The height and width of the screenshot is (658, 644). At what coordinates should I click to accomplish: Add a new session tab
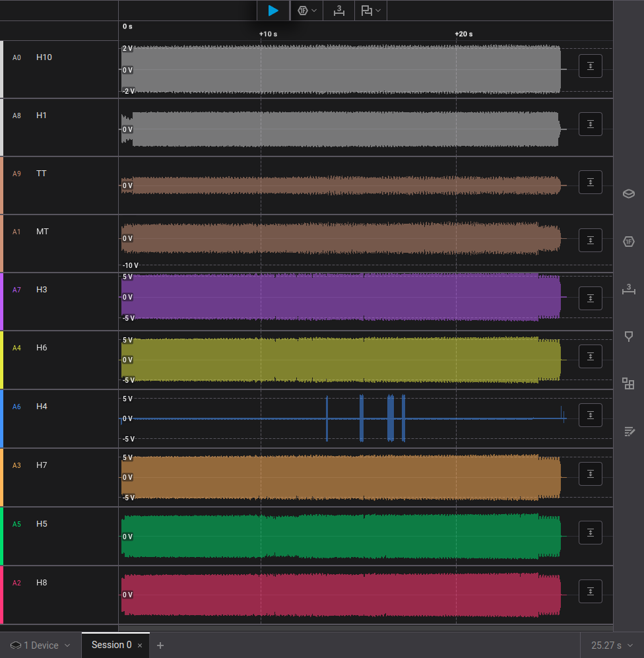tap(160, 645)
